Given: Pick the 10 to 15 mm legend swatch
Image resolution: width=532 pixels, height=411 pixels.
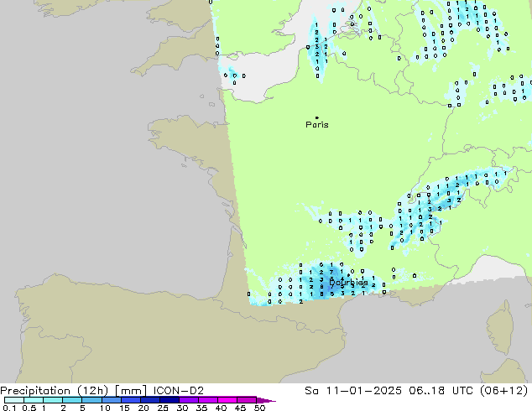Looking at the screenshot, I should (111, 400).
